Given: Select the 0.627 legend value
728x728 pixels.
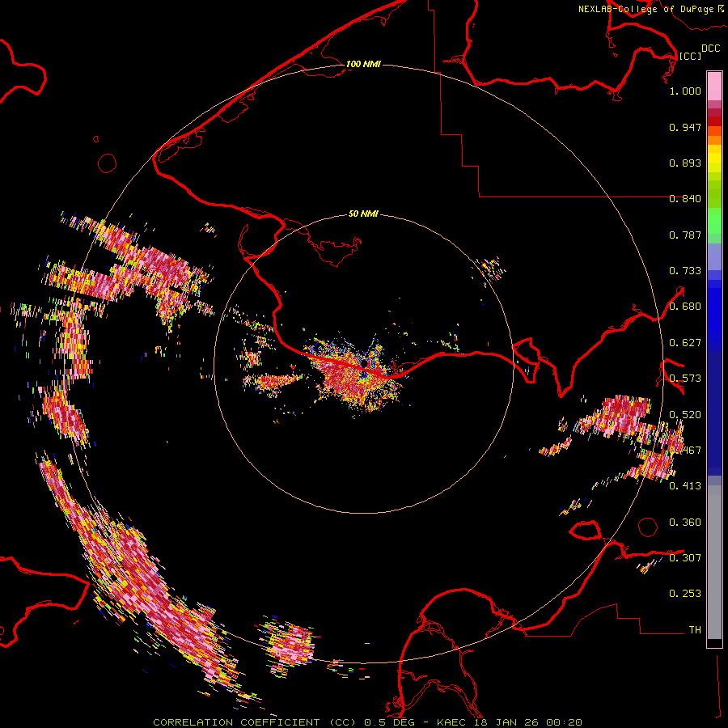Looking at the screenshot, I should pos(685,343).
